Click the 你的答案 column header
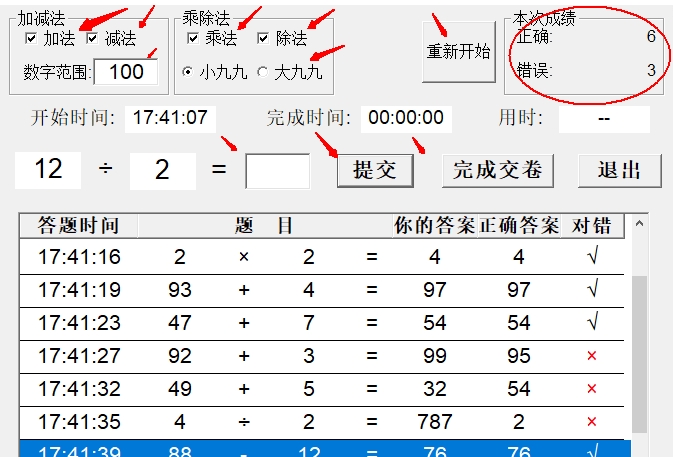This screenshot has width=673, height=457. pos(435,225)
